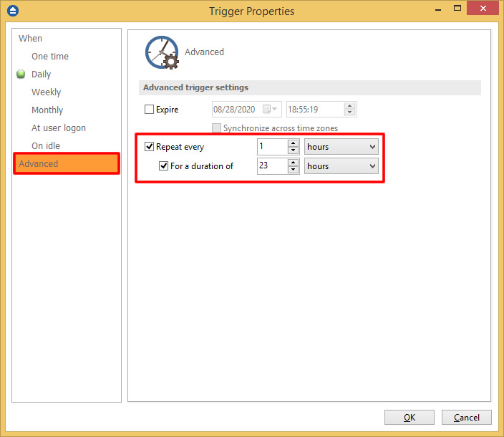Open the duration units dropdown
This screenshot has width=504, height=437.
pos(341,165)
